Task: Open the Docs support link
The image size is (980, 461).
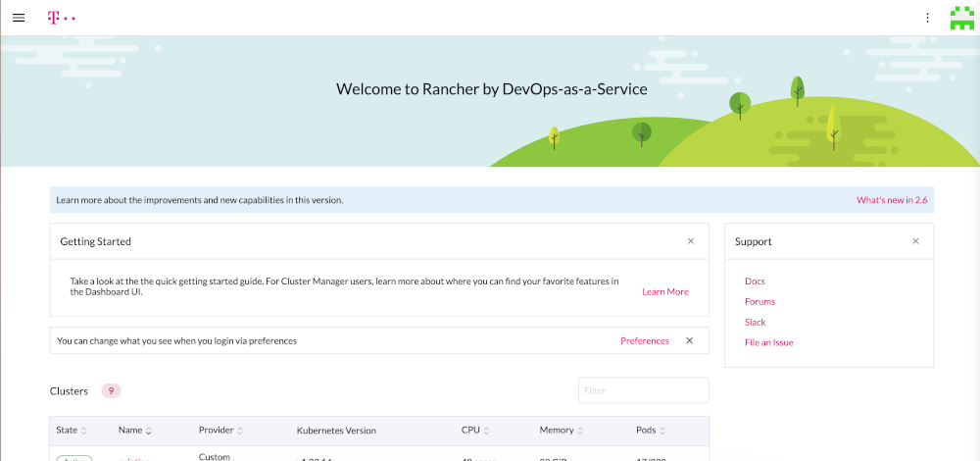Action: click(x=755, y=282)
